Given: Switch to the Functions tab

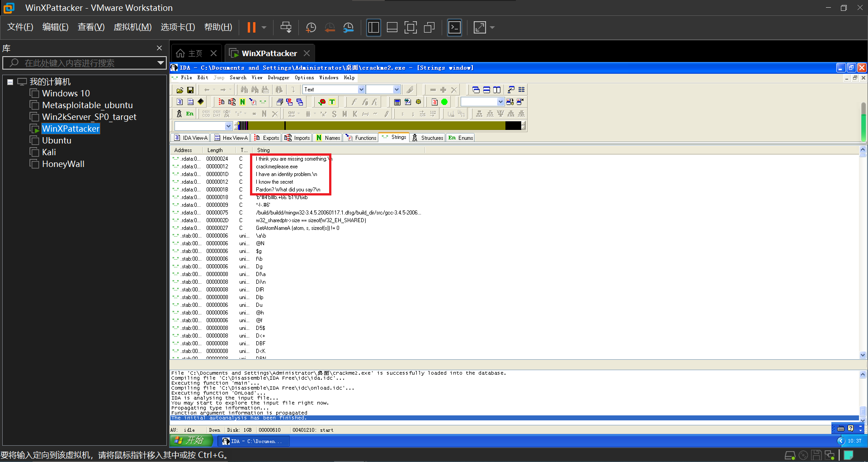Looking at the screenshot, I should point(361,138).
